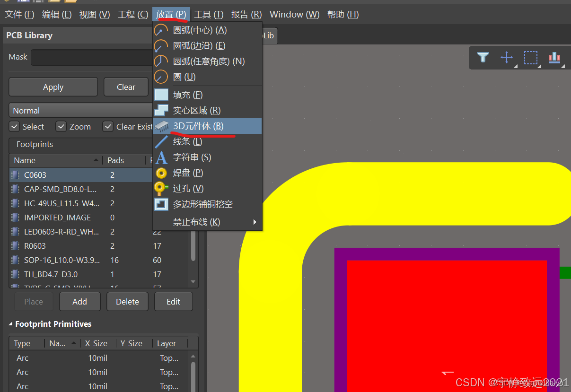The width and height of the screenshot is (571, 392).
Task: Expand the Keepout (K) submenu arrow
Action: coord(255,222)
